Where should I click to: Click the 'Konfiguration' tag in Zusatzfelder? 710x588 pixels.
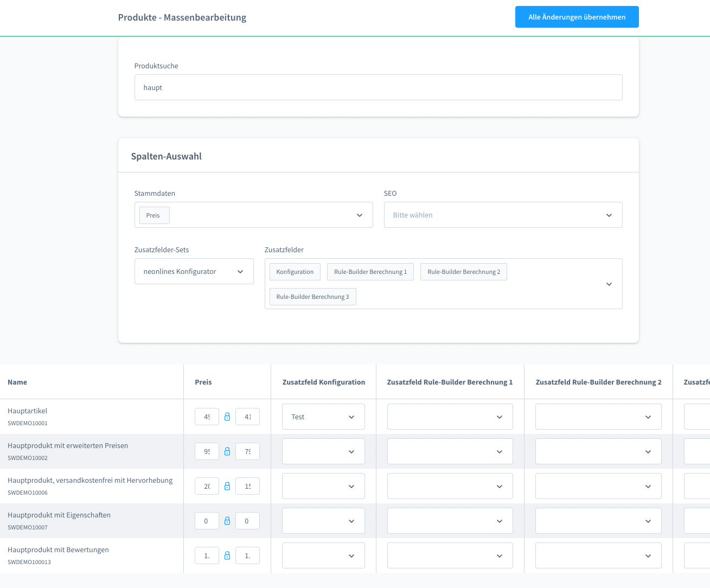pyautogui.click(x=295, y=272)
